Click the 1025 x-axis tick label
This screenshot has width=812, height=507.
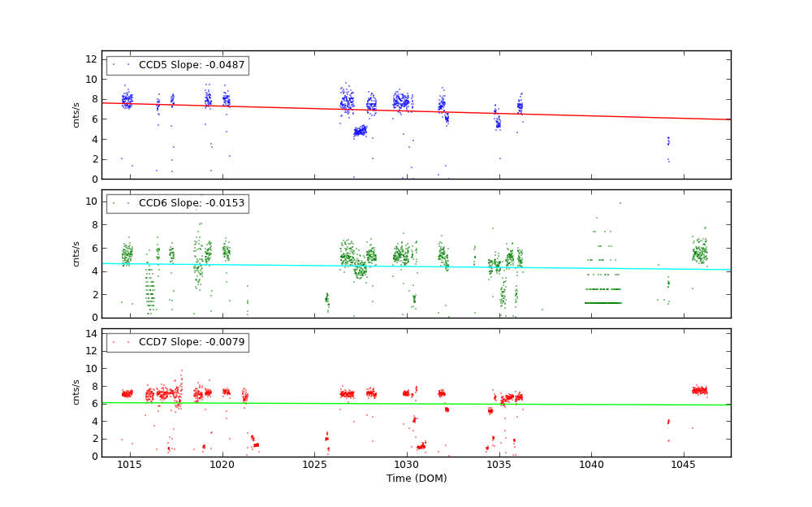(x=314, y=465)
